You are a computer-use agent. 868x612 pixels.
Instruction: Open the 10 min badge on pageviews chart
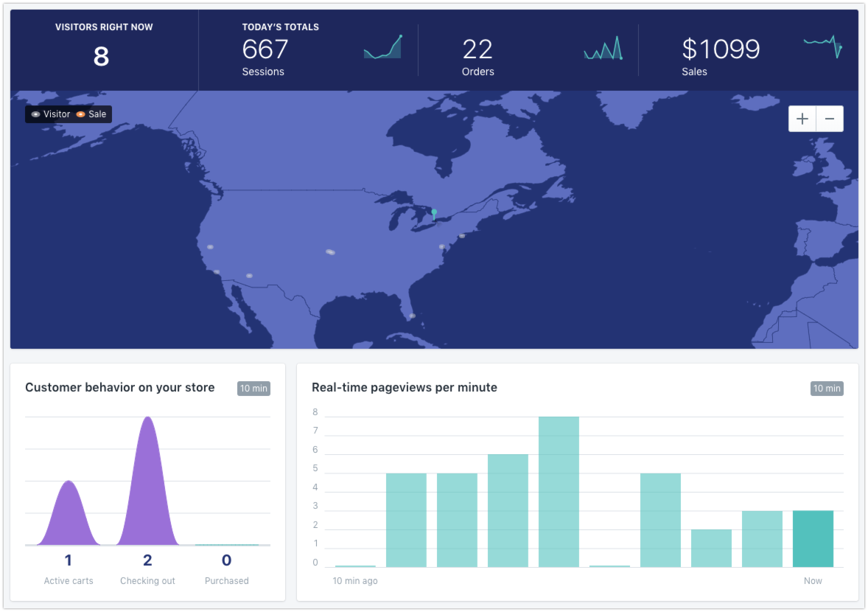(827, 389)
